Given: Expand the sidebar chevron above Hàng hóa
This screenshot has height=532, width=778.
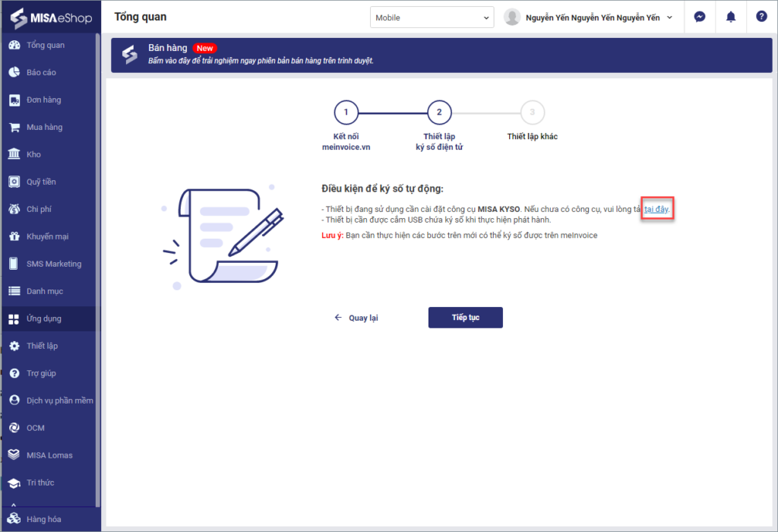Looking at the screenshot, I should tap(14, 505).
